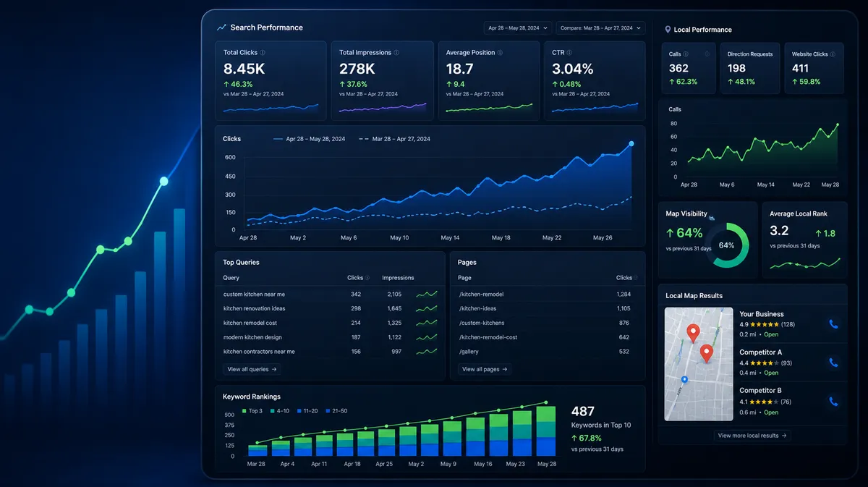Click the Search Performance trend-line icon
The width and height of the screenshot is (868, 487).
click(221, 27)
